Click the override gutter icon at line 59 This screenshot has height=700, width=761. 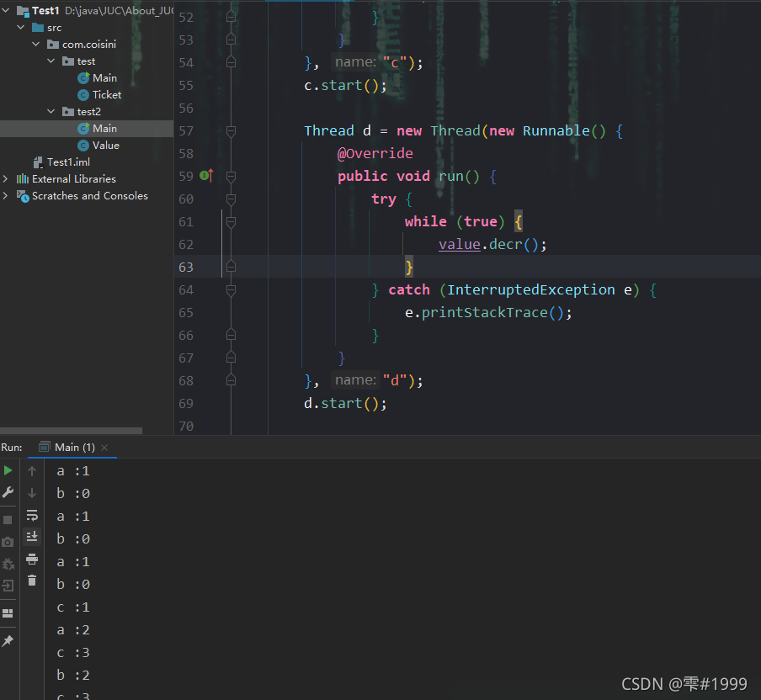(x=206, y=176)
